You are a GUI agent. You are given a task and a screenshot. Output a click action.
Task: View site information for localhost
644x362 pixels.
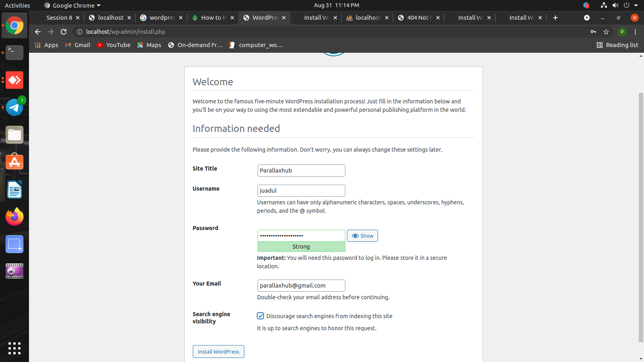tap(80, 32)
